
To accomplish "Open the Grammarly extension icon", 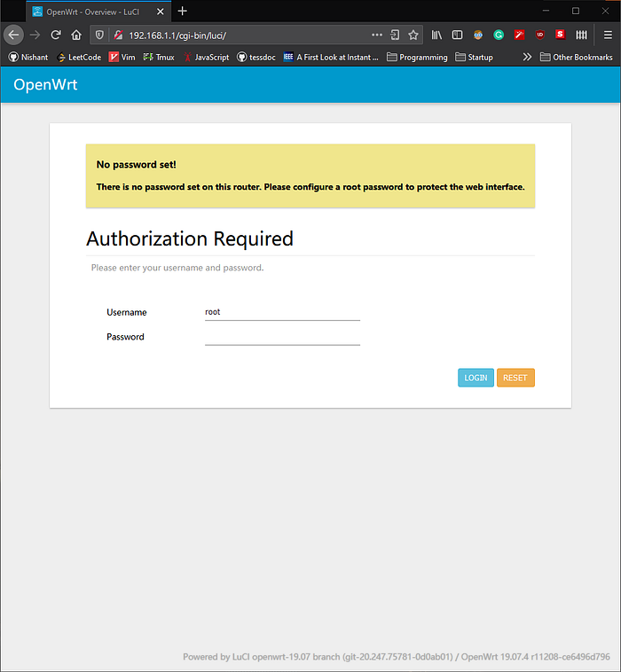I will (x=499, y=35).
